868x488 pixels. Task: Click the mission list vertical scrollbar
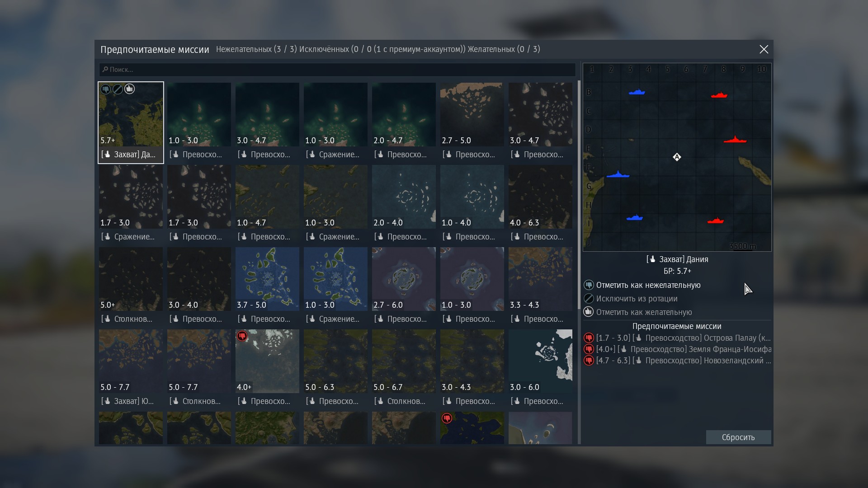click(579, 196)
